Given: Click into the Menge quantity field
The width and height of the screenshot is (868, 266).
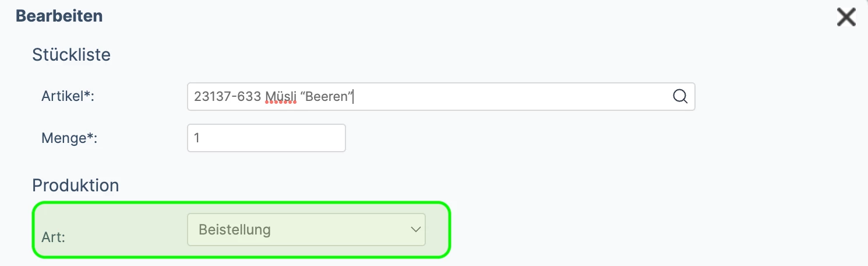Looking at the screenshot, I should coord(266,138).
